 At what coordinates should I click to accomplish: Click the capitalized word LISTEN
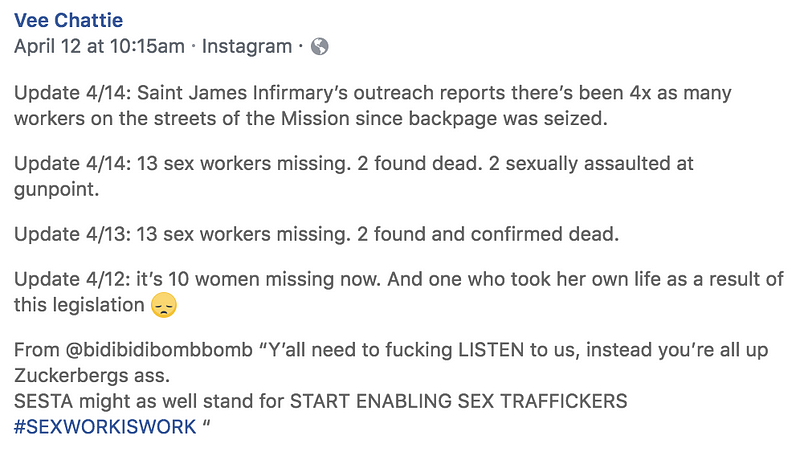click(491, 350)
